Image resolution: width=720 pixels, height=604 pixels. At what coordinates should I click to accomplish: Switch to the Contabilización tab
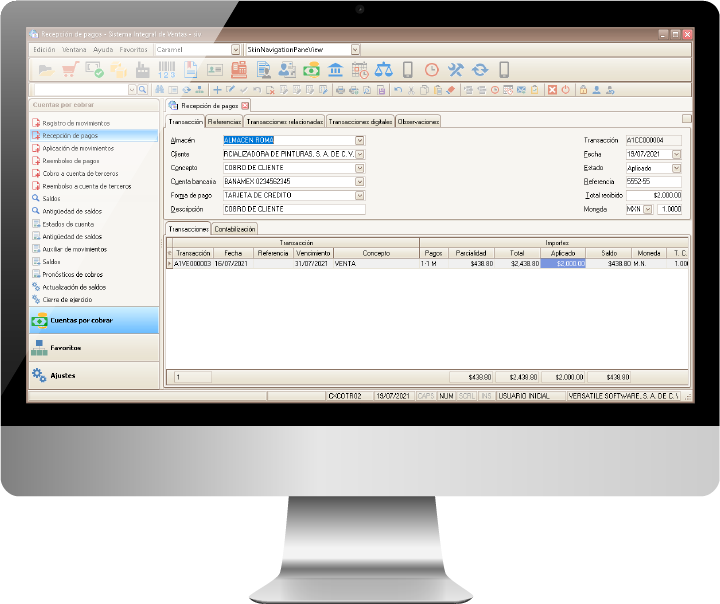click(235, 229)
